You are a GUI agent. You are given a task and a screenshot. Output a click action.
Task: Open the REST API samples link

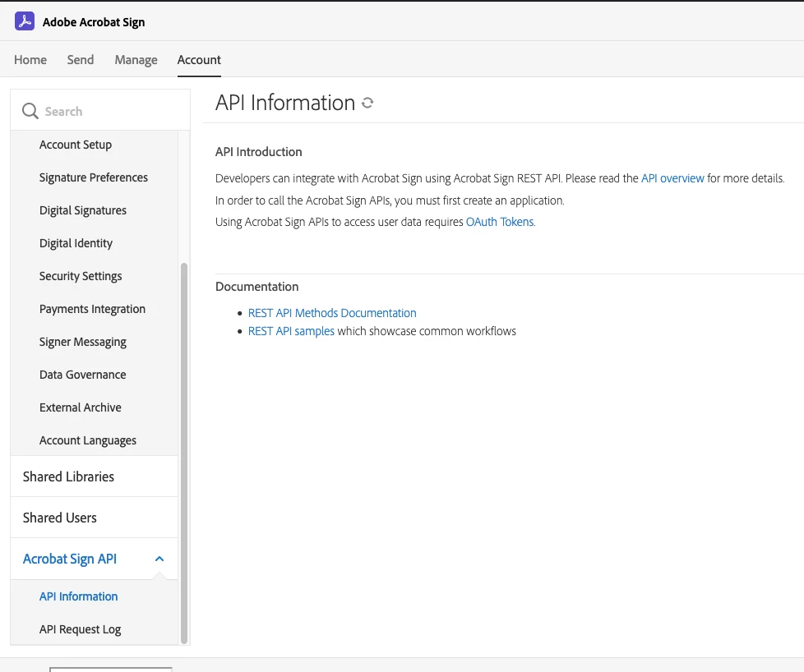(x=291, y=331)
